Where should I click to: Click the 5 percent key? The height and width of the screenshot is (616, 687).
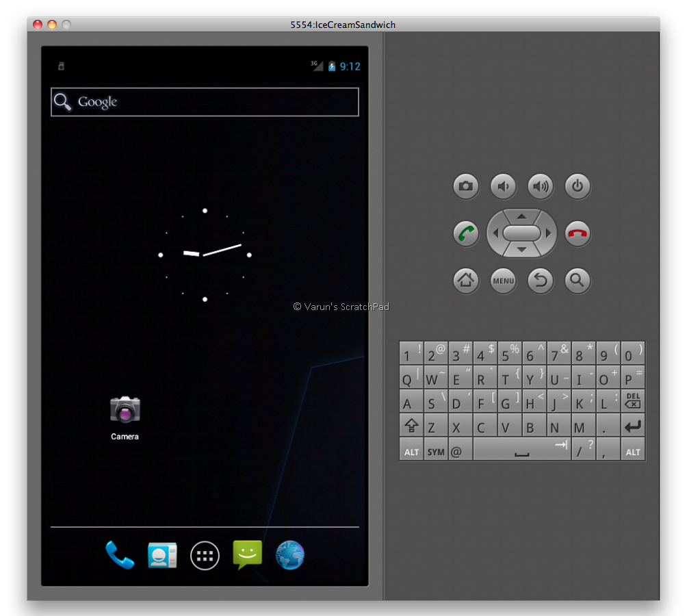pos(510,352)
